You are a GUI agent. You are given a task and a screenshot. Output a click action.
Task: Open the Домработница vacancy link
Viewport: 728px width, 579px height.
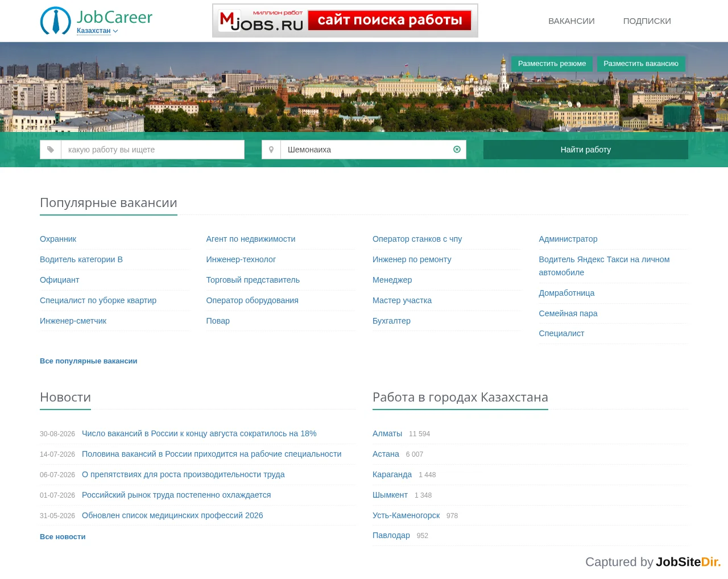coord(566,293)
